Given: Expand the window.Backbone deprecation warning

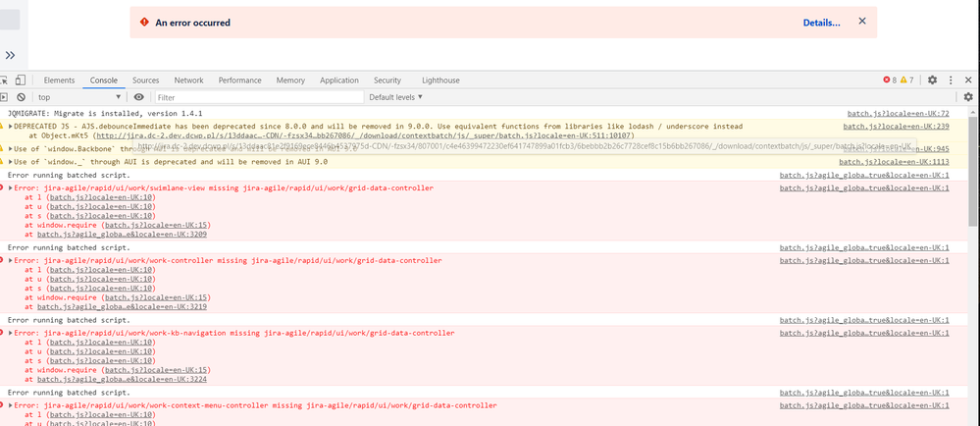Looking at the screenshot, I should (10, 148).
